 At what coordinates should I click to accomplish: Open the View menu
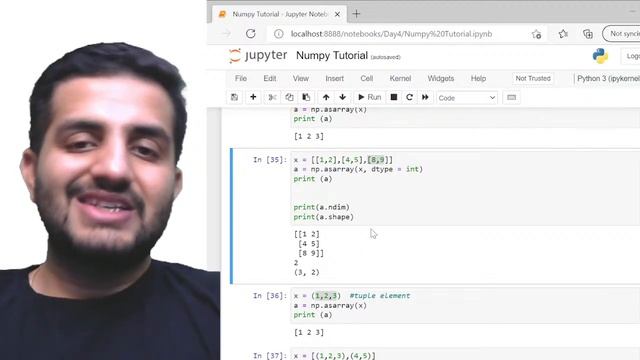point(301,78)
